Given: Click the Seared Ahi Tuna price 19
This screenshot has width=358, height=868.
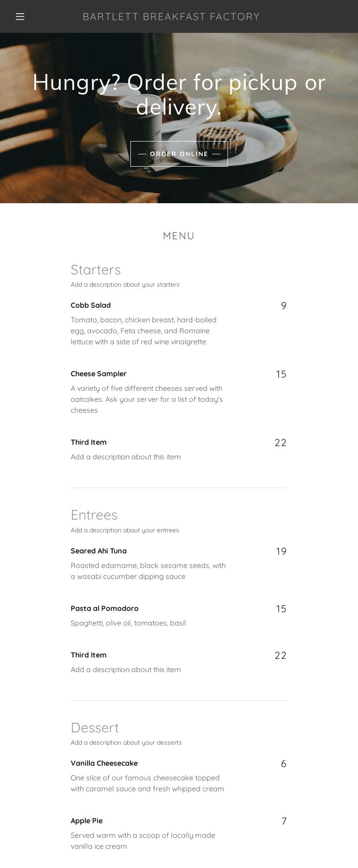Looking at the screenshot, I should click(x=281, y=552).
